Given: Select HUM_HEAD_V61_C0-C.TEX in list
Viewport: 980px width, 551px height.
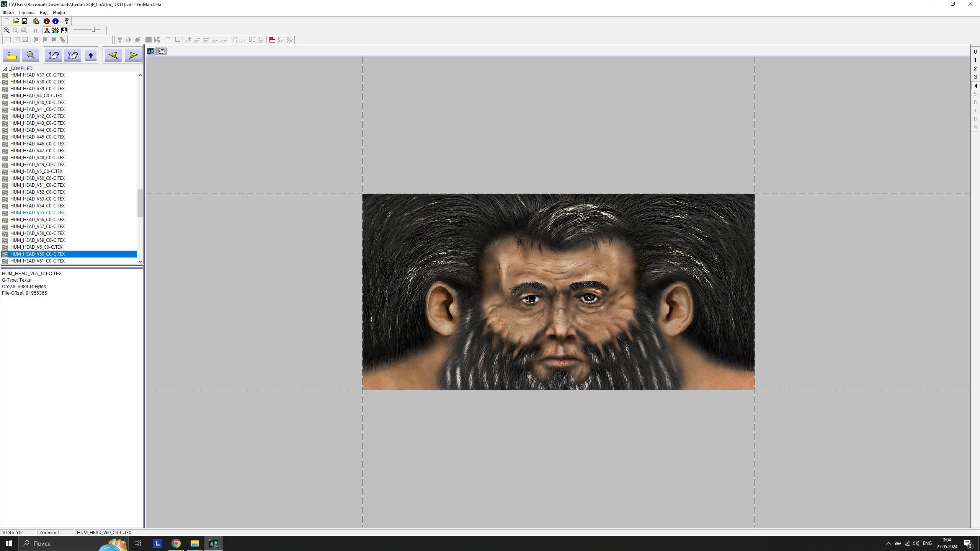Looking at the screenshot, I should 38,261.
